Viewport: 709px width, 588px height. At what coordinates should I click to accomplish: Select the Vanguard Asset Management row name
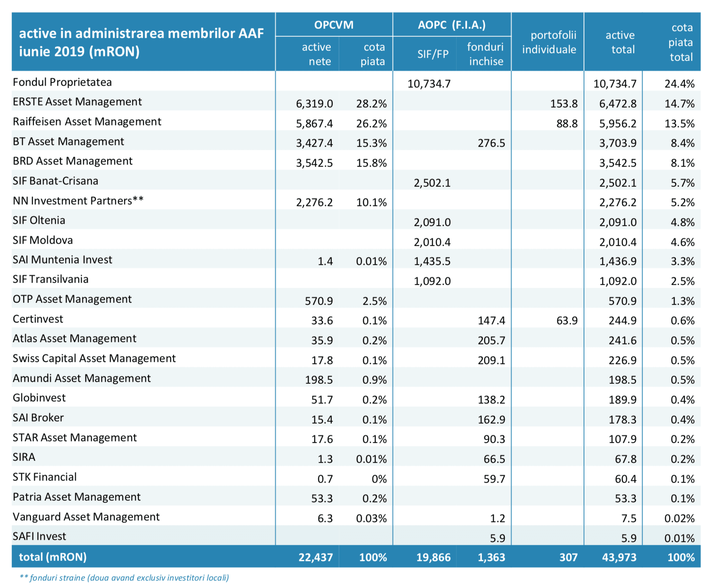[86, 517]
